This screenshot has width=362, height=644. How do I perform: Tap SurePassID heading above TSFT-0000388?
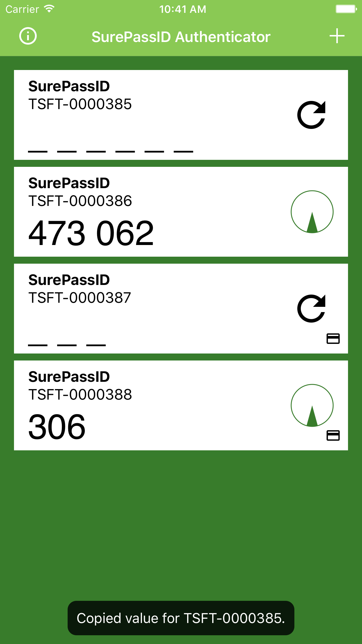pos(69,377)
